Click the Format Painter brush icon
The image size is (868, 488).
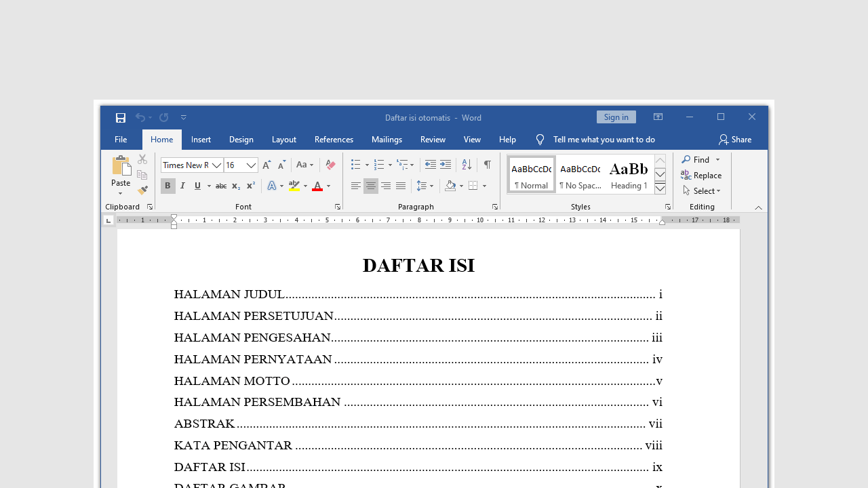(142, 190)
